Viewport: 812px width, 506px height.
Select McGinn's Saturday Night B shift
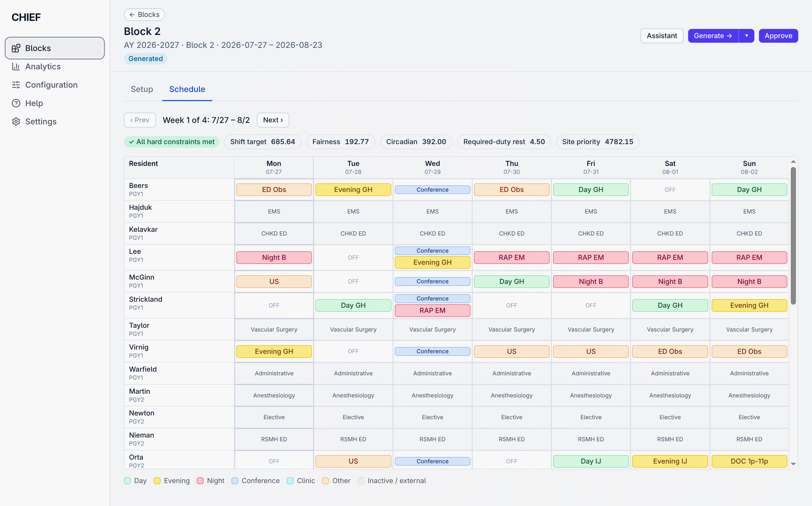(x=670, y=282)
